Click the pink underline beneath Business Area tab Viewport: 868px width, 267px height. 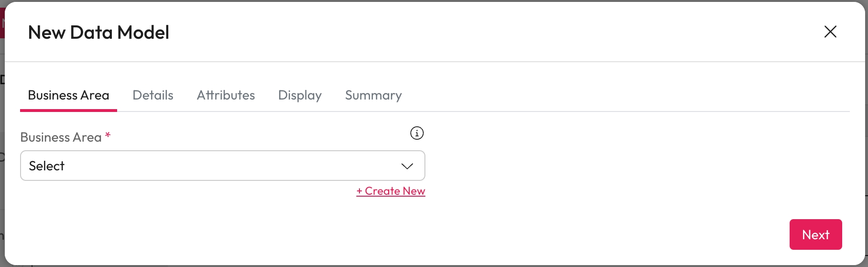[x=68, y=111]
